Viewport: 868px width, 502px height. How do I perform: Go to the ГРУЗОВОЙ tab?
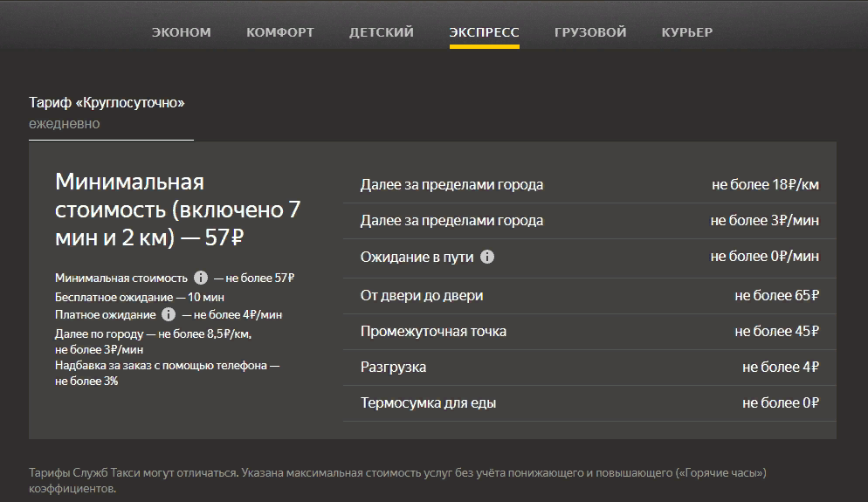coord(590,32)
